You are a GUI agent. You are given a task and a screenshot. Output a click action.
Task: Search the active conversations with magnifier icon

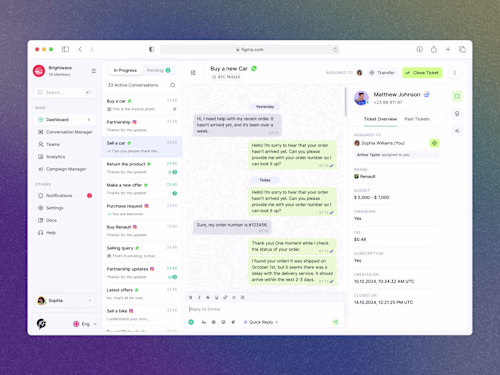[x=173, y=85]
